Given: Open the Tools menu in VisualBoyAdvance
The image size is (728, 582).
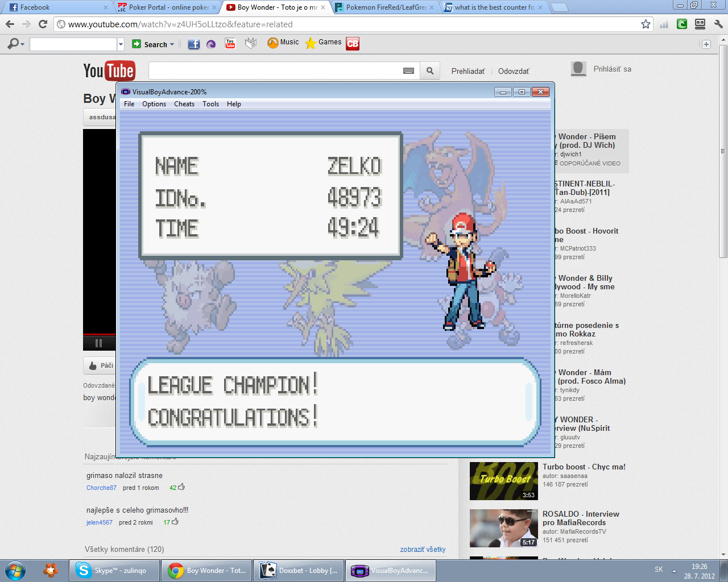Looking at the screenshot, I should (210, 104).
